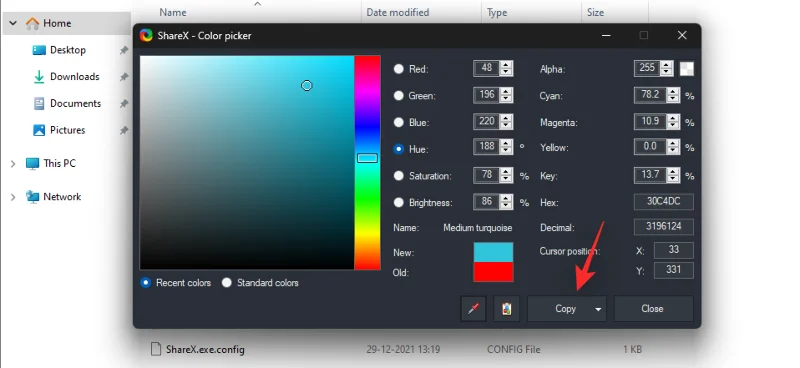Increase Alpha value with up arrow
The width and height of the screenshot is (800, 368).
(667, 65)
